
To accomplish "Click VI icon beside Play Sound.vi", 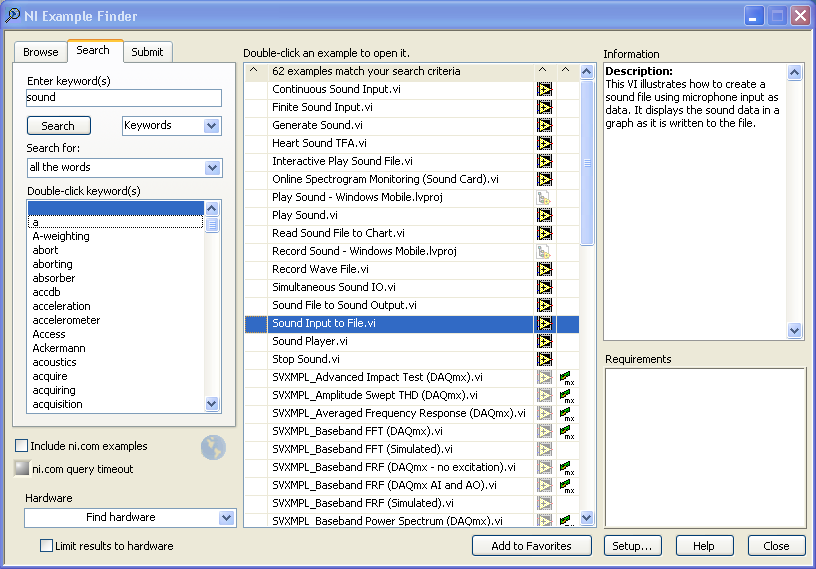I will pos(544,216).
